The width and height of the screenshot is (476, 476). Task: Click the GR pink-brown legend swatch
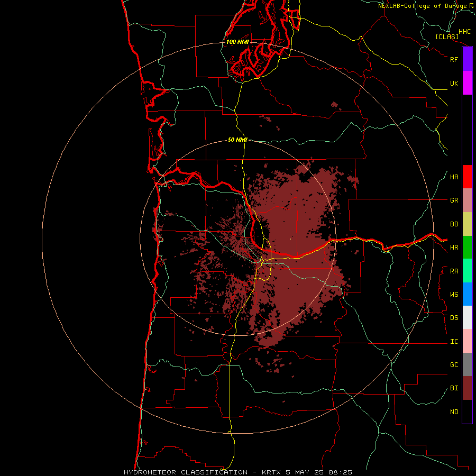pos(467,200)
